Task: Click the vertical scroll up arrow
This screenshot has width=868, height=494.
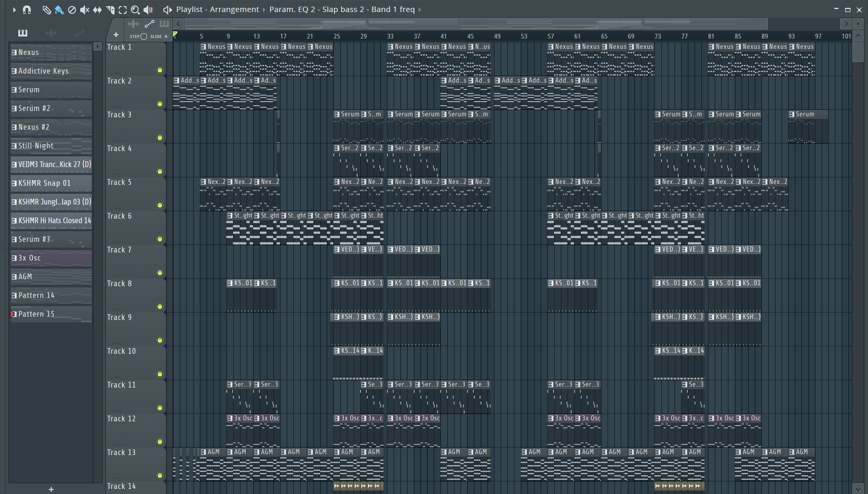Action: 858,36
